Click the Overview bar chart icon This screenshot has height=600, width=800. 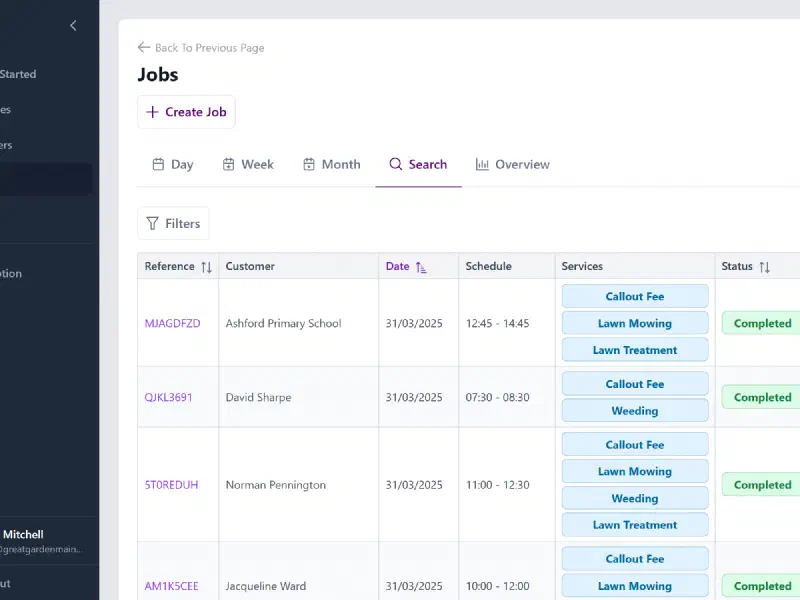(482, 164)
